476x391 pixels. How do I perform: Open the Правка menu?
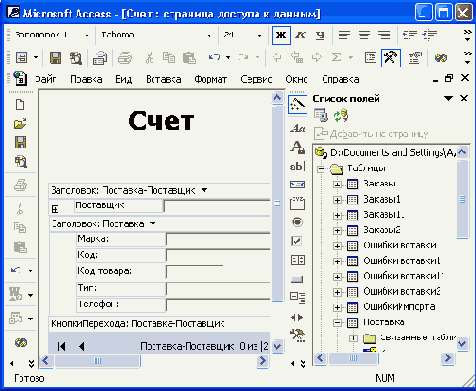[x=86, y=79]
